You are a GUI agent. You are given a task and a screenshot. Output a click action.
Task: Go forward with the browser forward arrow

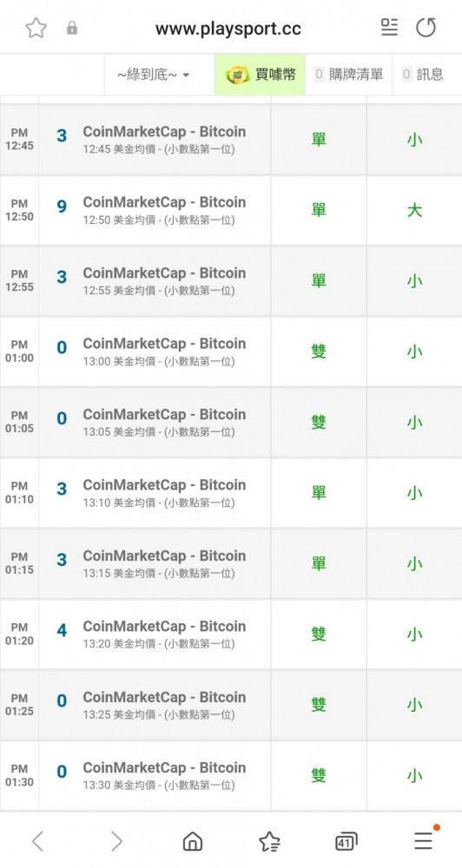click(116, 841)
